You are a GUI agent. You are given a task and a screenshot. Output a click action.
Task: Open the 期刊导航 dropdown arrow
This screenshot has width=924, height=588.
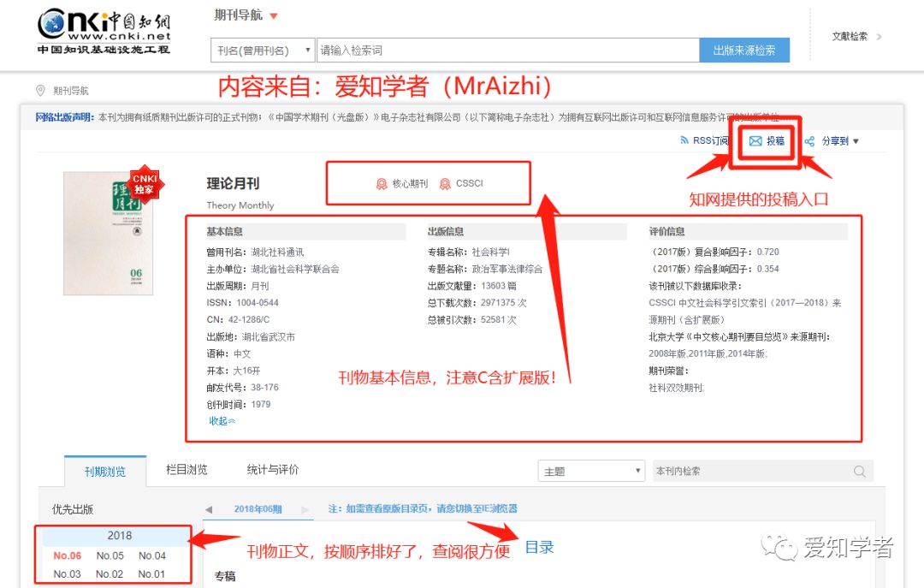274,16
